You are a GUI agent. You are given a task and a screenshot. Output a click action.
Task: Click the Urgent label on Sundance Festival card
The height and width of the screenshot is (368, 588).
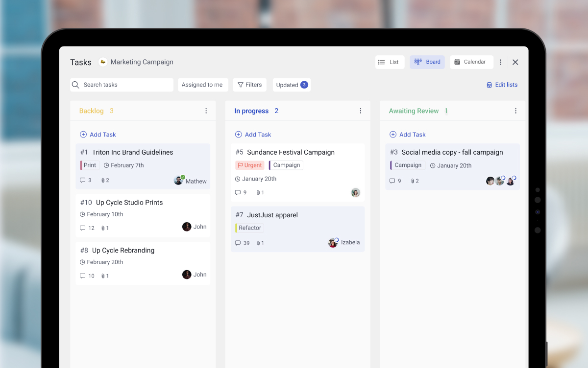(x=249, y=165)
